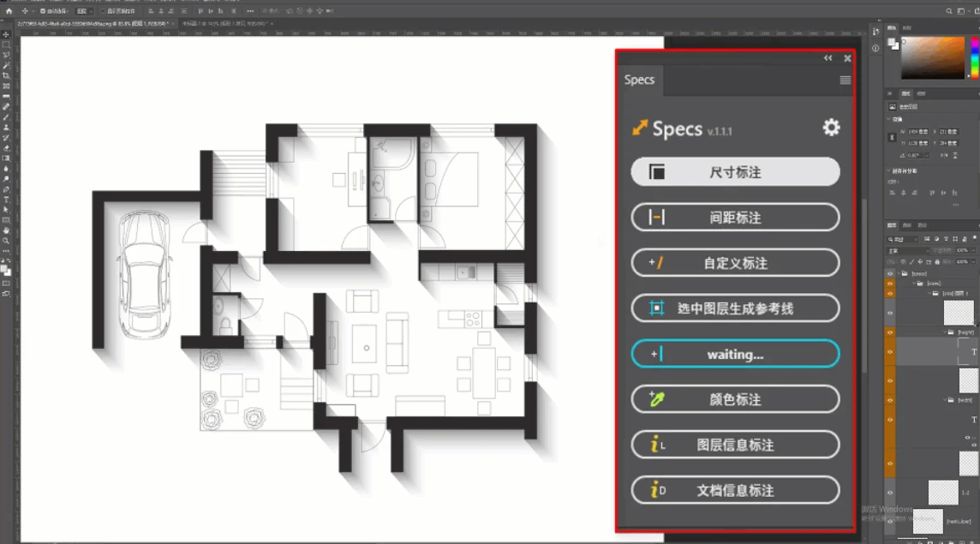The width and height of the screenshot is (980, 544).
Task: Hide the [sizes] group layer
Action: (890, 284)
